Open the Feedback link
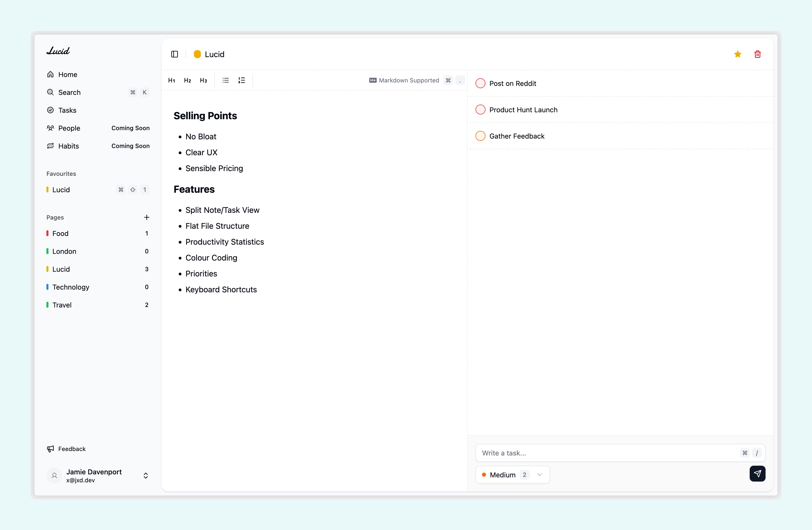This screenshot has width=812, height=530. pos(72,449)
